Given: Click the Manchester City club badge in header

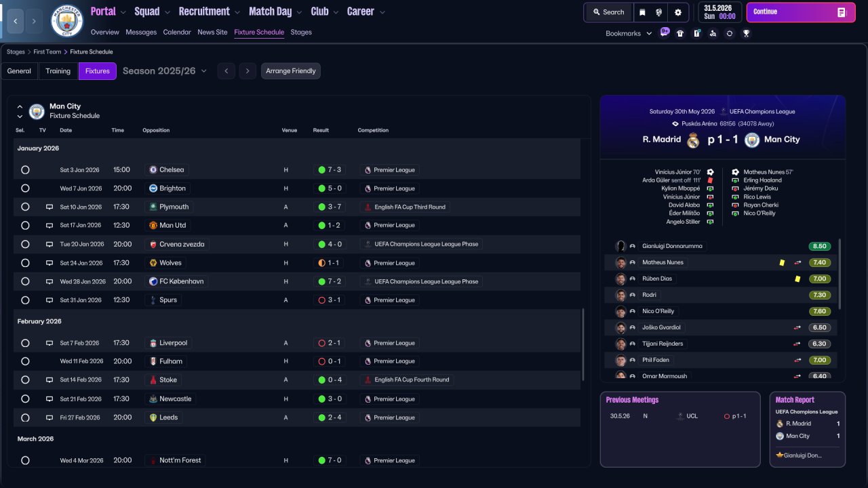Looking at the screenshot, I should click(67, 21).
